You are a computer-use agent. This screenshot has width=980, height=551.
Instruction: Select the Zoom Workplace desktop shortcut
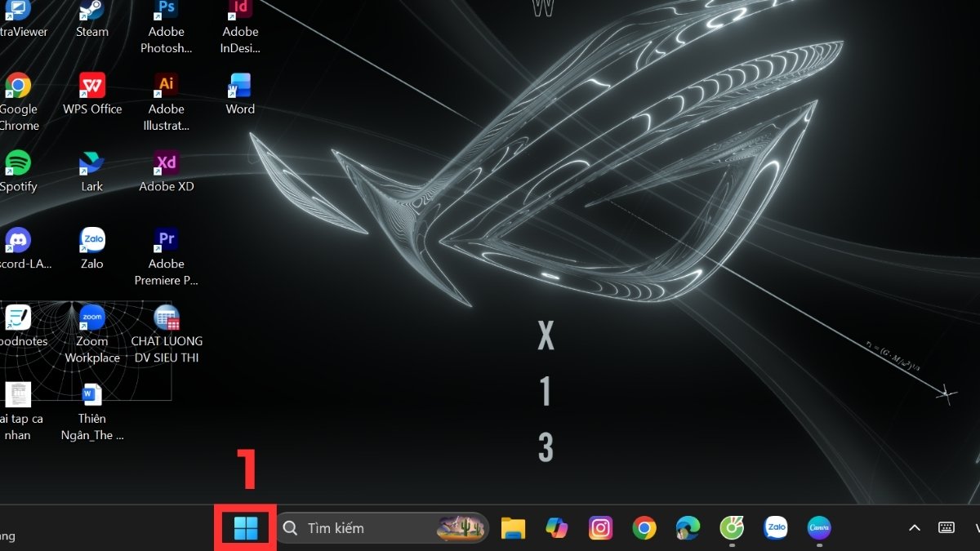pos(92,335)
